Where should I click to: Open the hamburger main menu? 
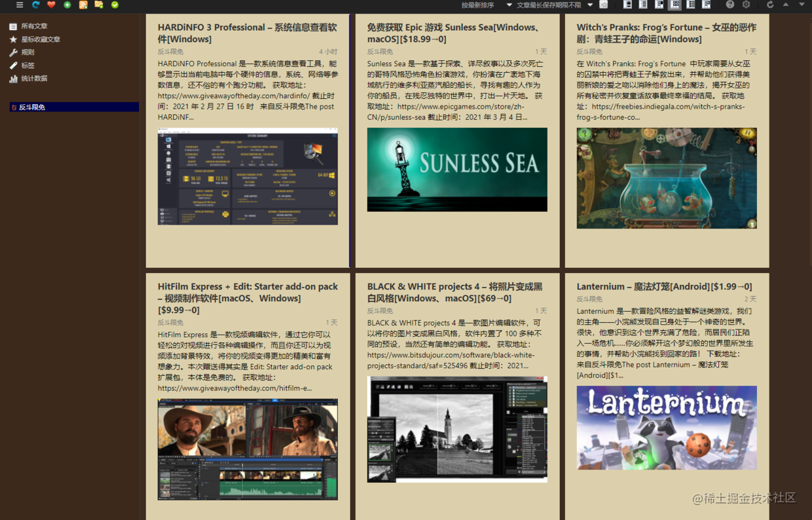(20, 5)
